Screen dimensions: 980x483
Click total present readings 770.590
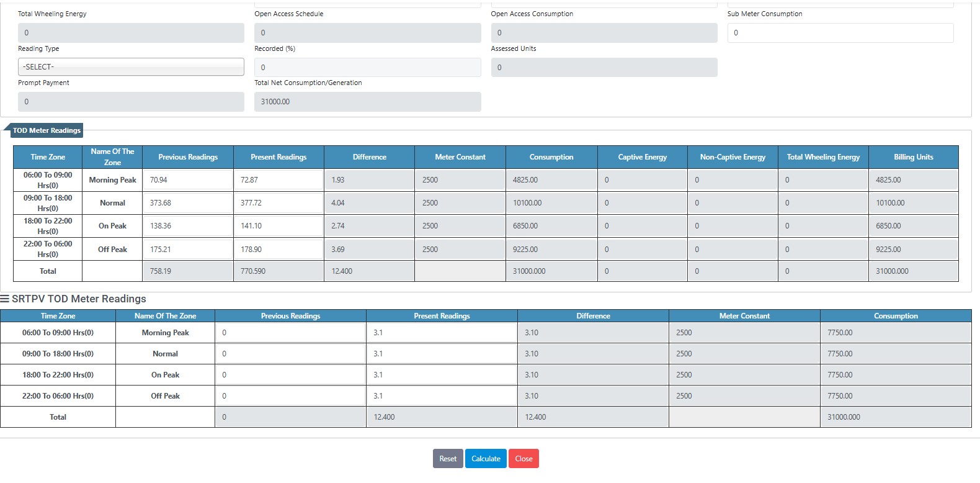278,271
